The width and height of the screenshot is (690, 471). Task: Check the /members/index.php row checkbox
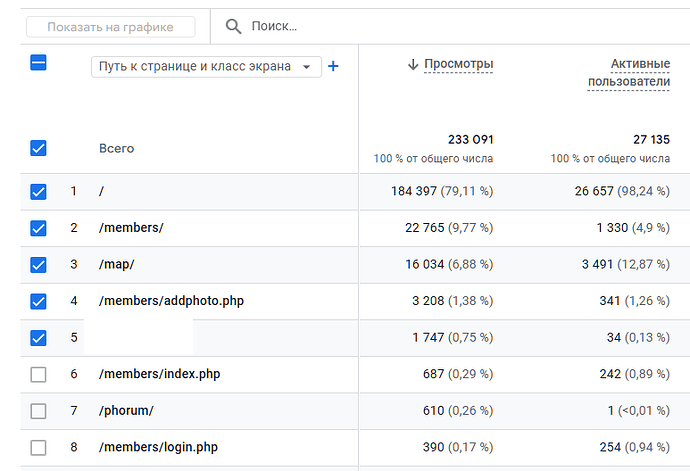[38, 374]
